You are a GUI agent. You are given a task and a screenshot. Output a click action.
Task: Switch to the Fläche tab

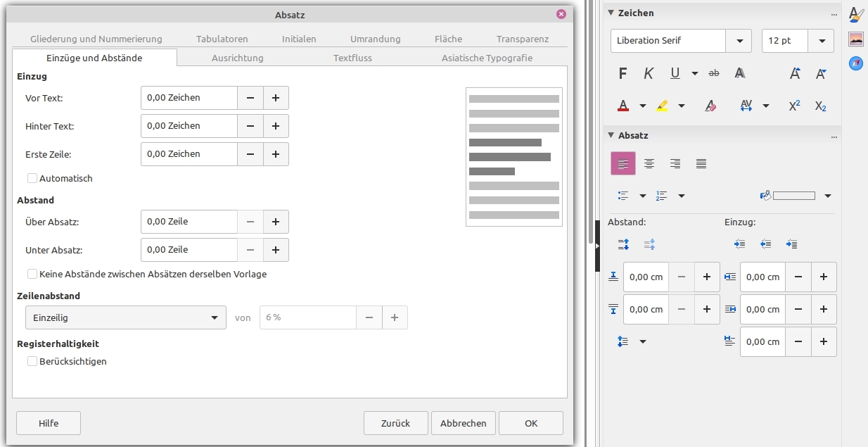click(449, 39)
